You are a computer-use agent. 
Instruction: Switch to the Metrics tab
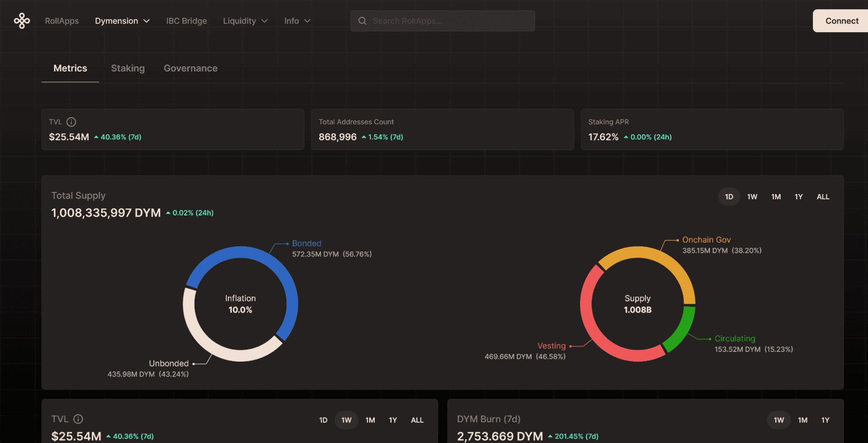[x=70, y=68]
